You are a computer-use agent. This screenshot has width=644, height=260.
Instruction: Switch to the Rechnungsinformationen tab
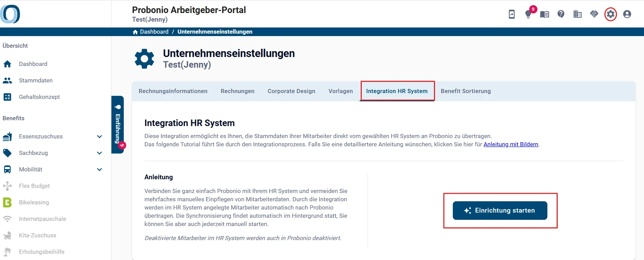coord(173,91)
